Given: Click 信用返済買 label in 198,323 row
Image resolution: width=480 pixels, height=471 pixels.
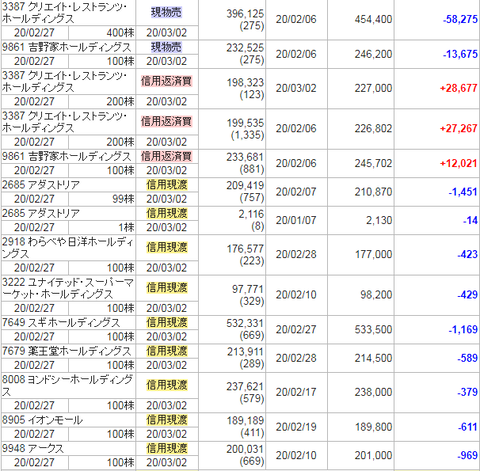Looking at the screenshot, I should pyautogui.click(x=166, y=81).
